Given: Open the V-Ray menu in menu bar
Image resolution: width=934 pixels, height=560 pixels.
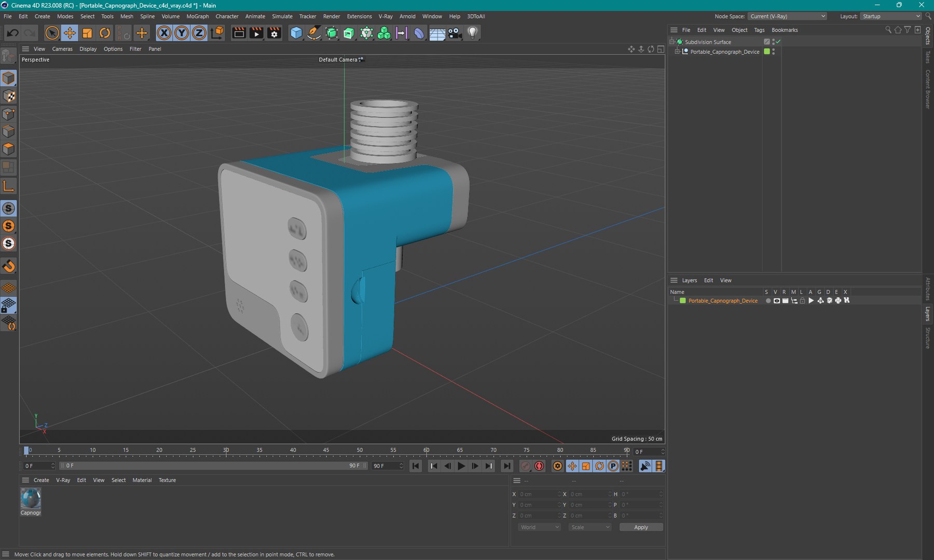Looking at the screenshot, I should coord(386,17).
